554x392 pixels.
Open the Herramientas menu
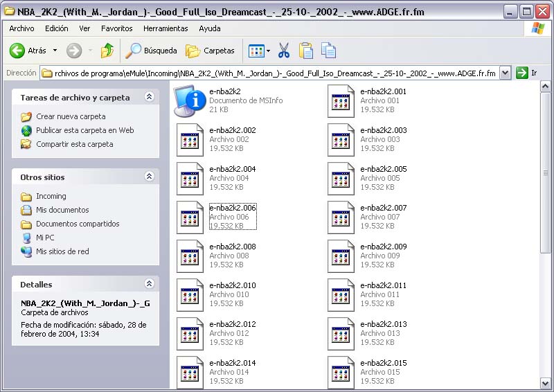pos(166,28)
